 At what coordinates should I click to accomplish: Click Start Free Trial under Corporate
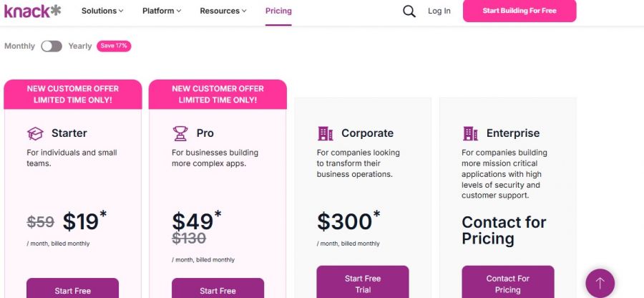click(x=363, y=283)
